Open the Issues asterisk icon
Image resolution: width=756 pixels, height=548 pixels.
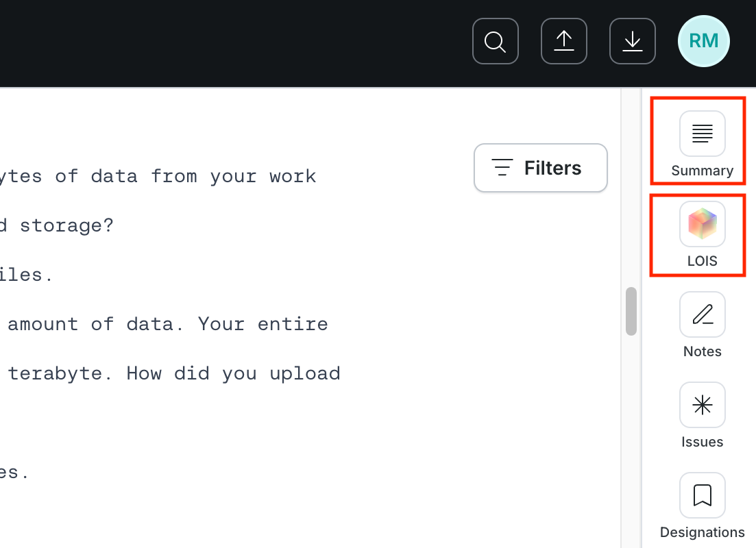coord(702,405)
